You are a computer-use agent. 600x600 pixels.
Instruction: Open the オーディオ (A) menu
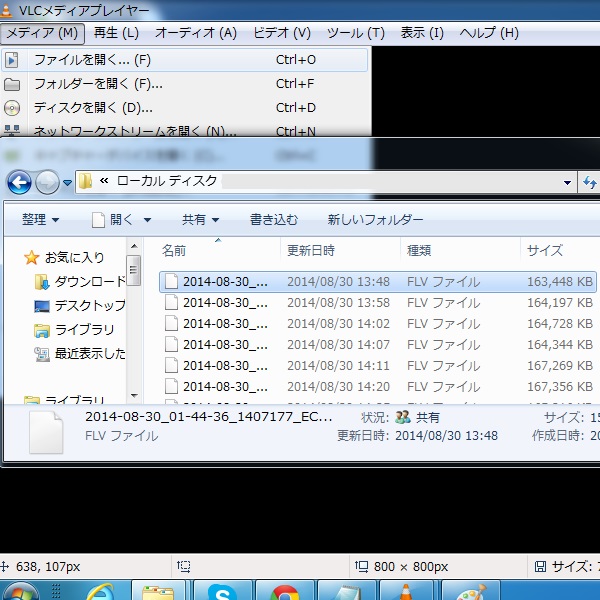196,33
